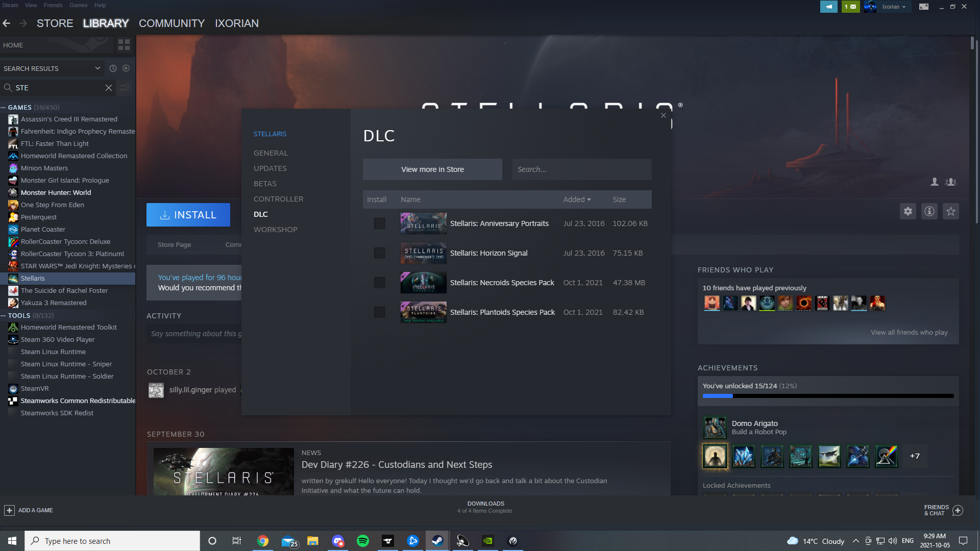Click the blue INSTALL button
The height and width of the screenshot is (551, 980).
pyautogui.click(x=188, y=215)
